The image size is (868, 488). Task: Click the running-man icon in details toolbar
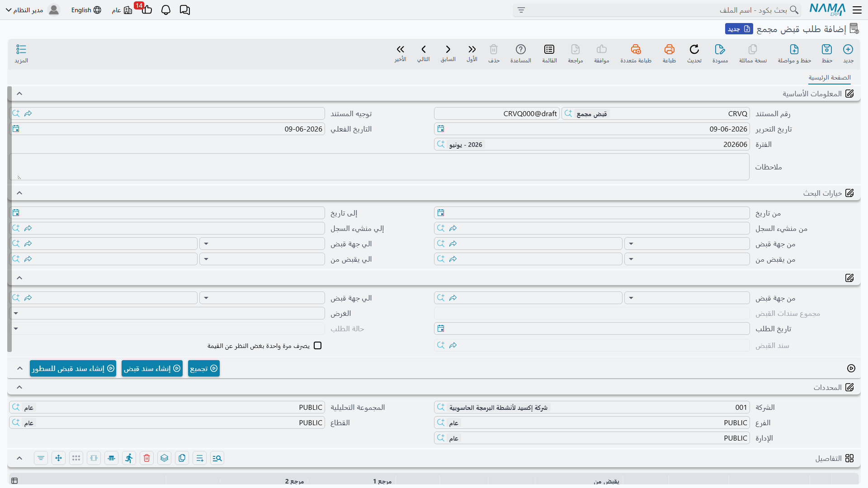click(129, 458)
